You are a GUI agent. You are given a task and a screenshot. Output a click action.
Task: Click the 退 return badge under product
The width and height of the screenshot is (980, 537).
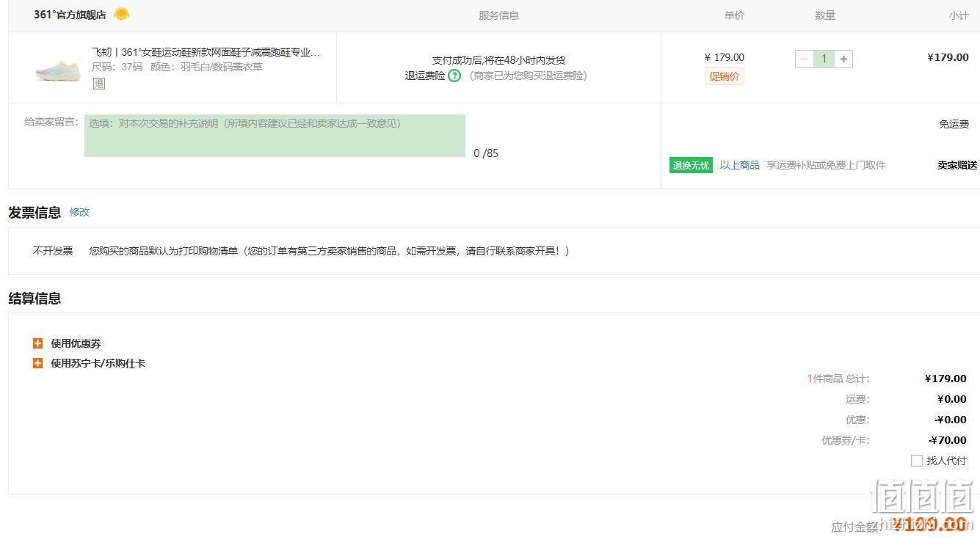tap(98, 84)
